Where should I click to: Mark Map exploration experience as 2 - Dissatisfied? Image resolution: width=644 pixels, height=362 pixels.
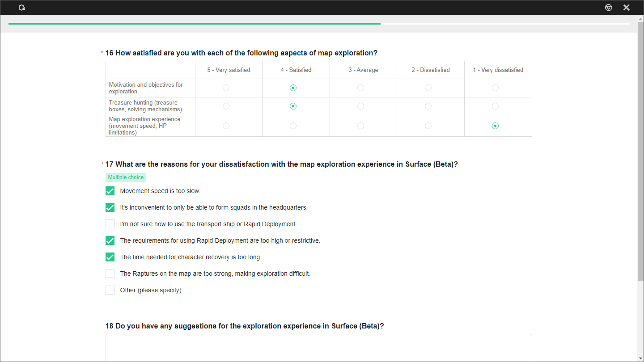tap(428, 126)
